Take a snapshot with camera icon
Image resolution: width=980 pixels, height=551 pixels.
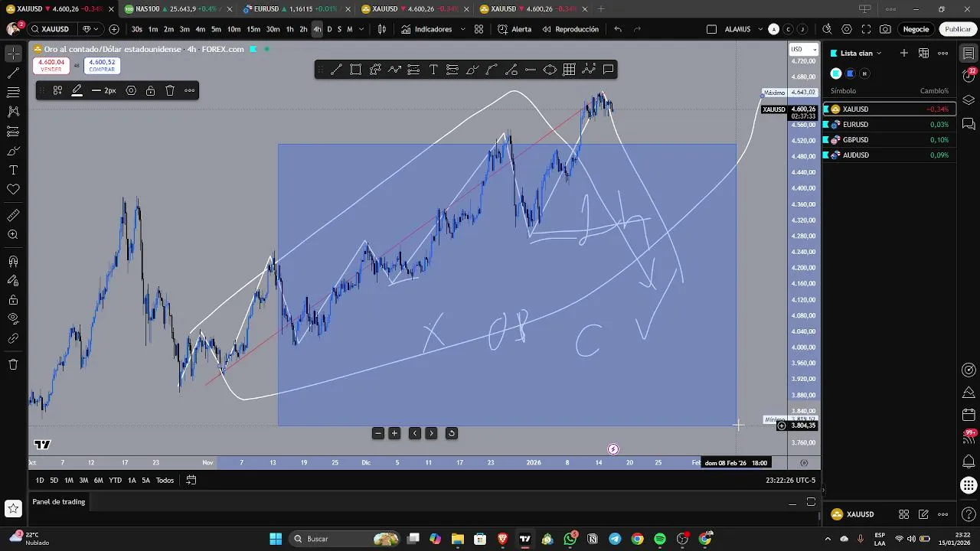(885, 29)
